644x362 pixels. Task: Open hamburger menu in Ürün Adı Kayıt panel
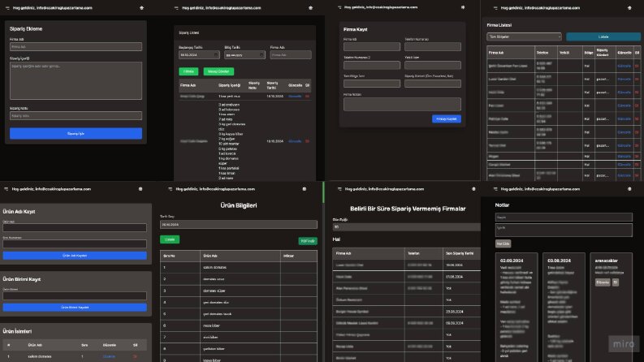[x=6, y=189]
